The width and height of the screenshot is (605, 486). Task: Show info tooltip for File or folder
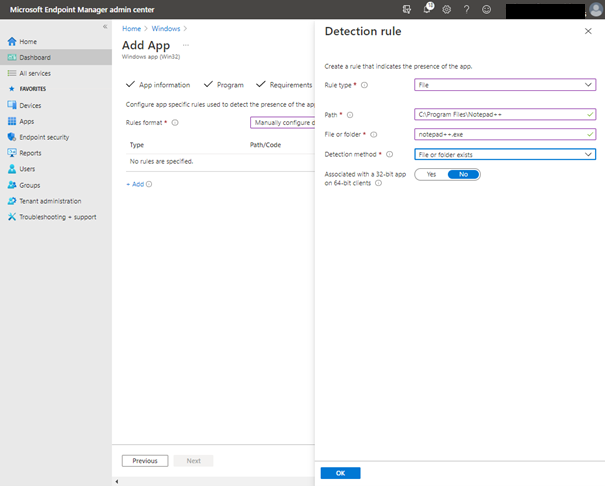[x=373, y=135]
